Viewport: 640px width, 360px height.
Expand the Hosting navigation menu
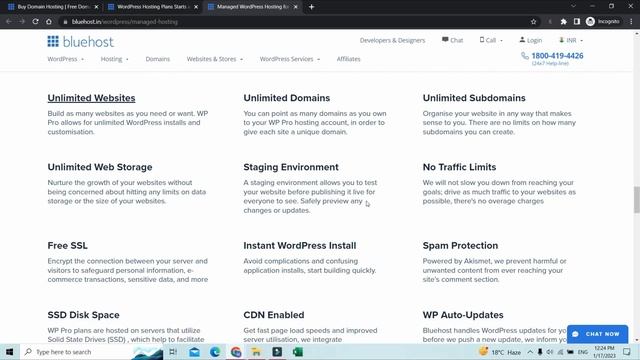(x=115, y=59)
